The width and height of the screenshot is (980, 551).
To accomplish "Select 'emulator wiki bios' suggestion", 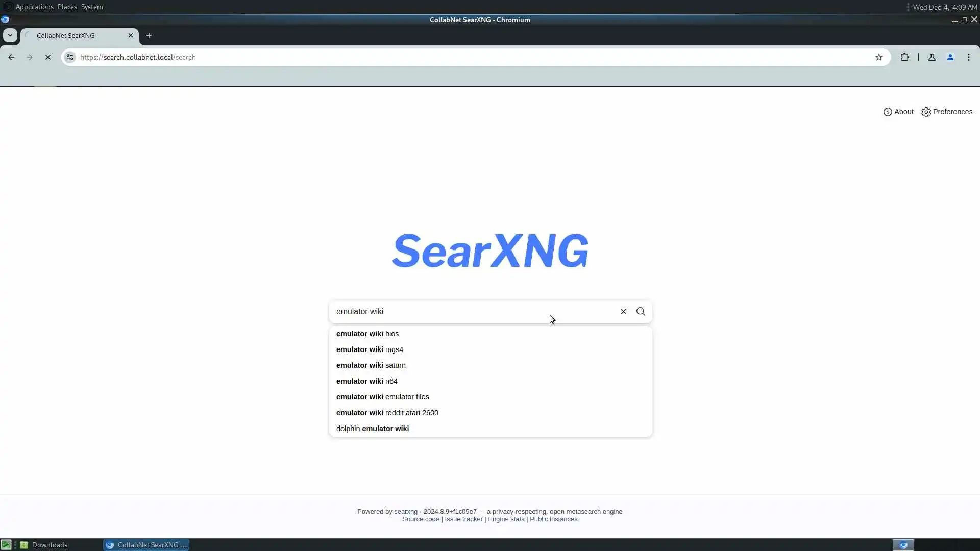I will [x=367, y=334].
